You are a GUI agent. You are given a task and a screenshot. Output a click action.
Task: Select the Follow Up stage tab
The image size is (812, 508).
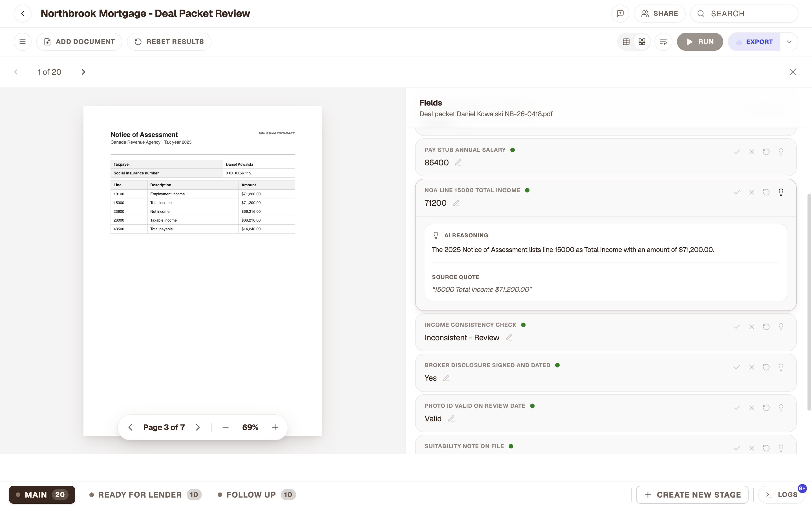coord(257,494)
